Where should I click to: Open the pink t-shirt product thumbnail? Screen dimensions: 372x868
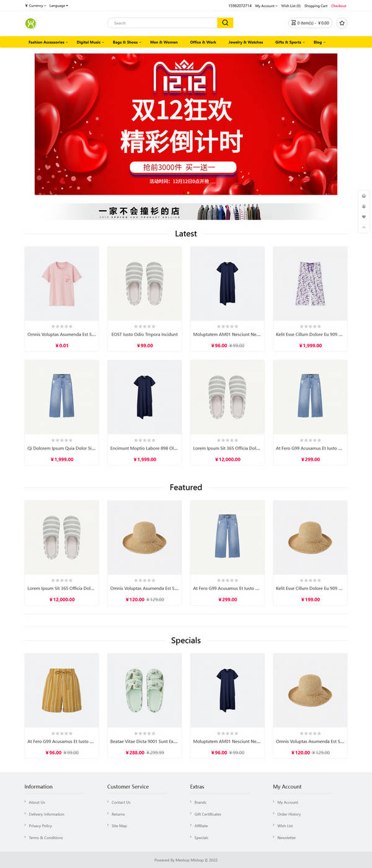pyautogui.click(x=61, y=283)
